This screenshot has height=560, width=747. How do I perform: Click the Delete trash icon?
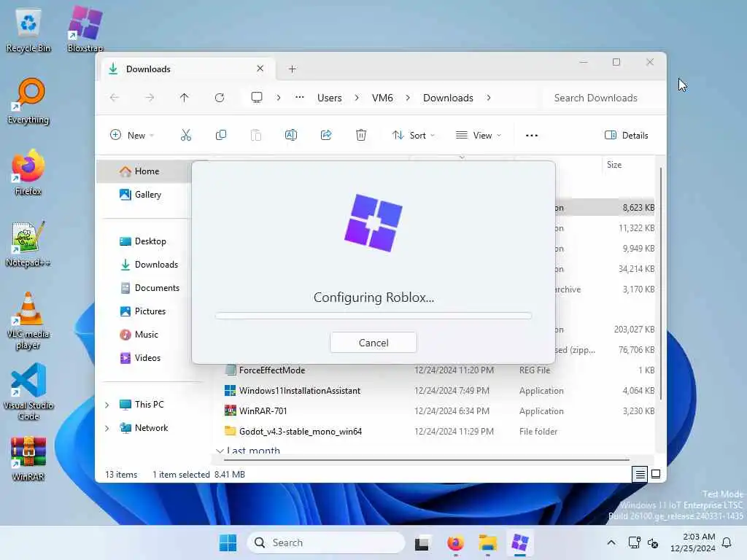(361, 135)
